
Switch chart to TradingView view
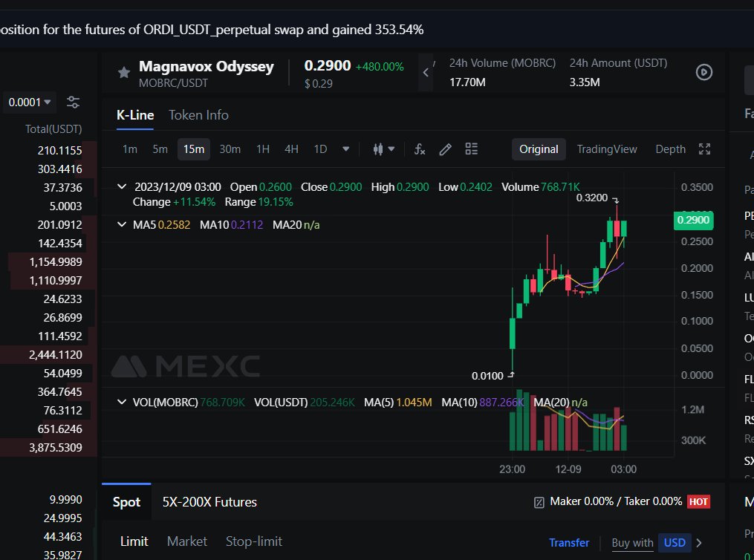pyautogui.click(x=607, y=149)
